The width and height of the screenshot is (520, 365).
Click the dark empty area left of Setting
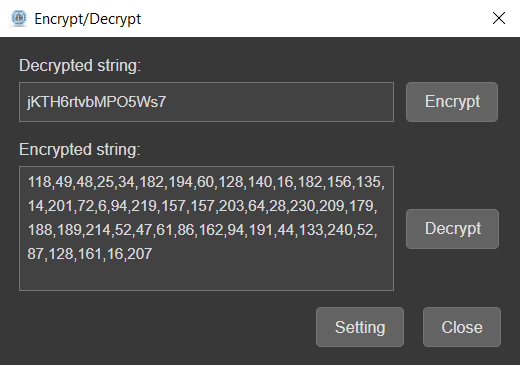tap(167, 327)
